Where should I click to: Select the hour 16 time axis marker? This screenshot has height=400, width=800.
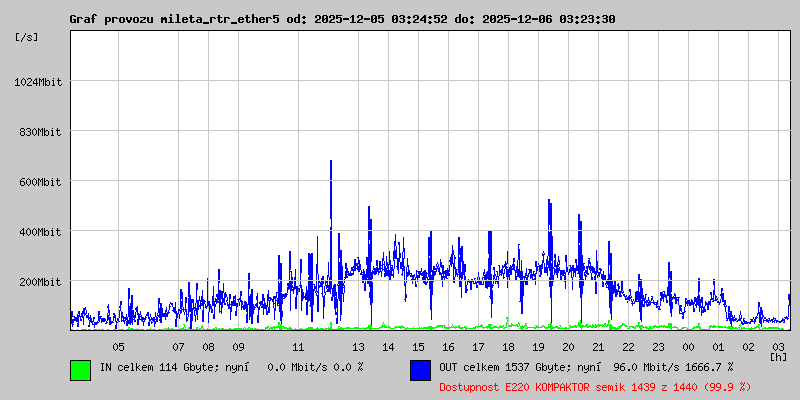[x=448, y=347]
